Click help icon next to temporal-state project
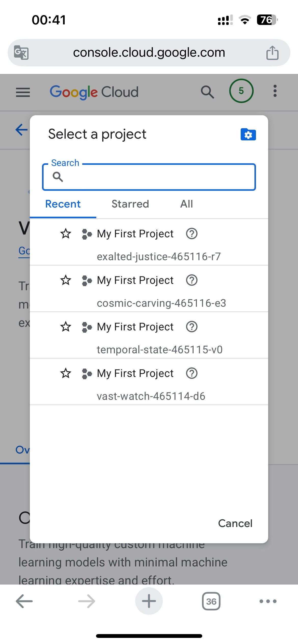 coord(192,327)
